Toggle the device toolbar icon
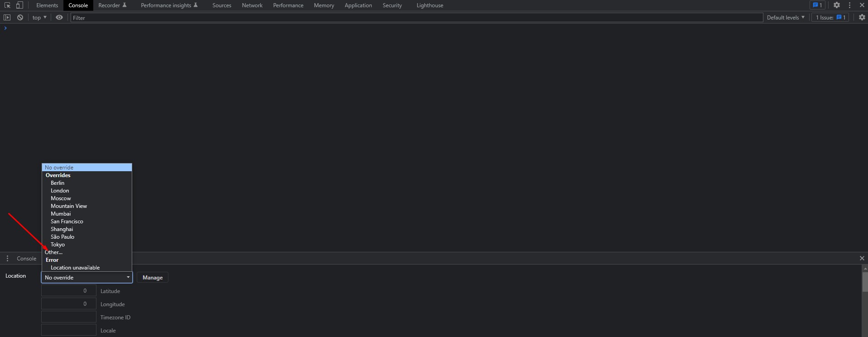 coord(19,5)
